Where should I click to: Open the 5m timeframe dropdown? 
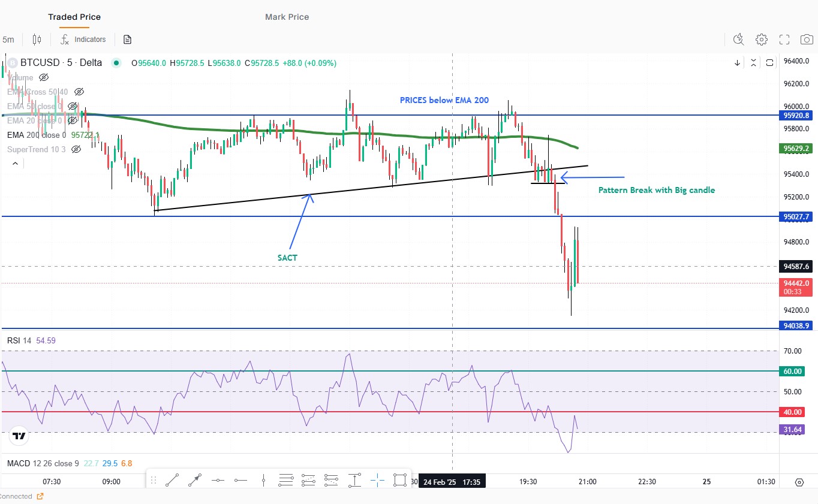pos(8,40)
